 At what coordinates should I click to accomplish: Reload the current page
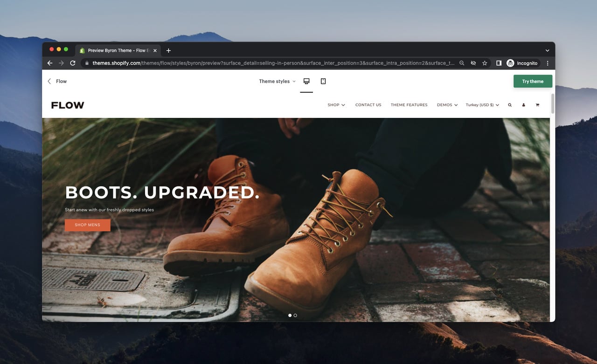coord(73,63)
